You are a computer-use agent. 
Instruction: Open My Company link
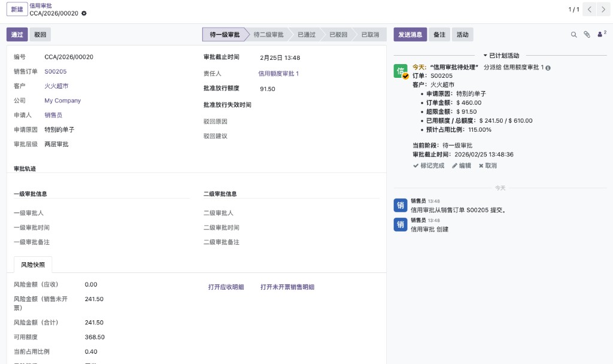tap(62, 101)
